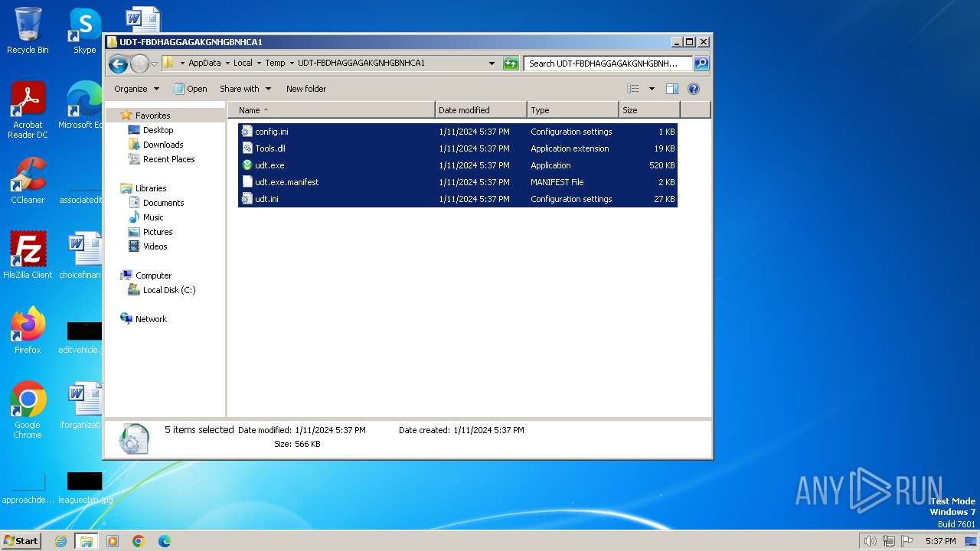This screenshot has height=551, width=980.
Task: Click New folder in toolbar
Action: click(306, 89)
